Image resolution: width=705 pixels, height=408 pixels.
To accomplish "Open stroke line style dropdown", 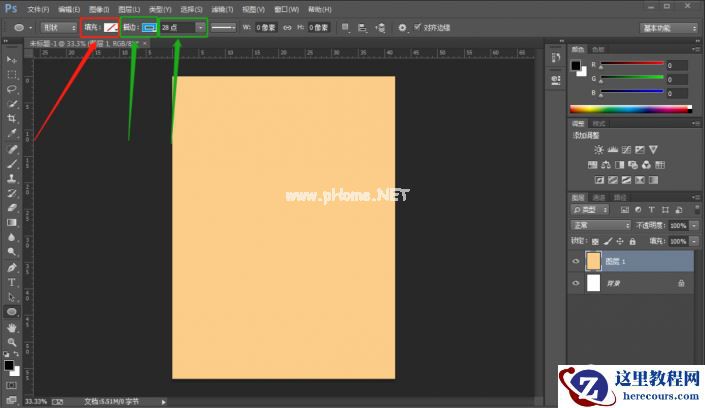I will point(223,28).
